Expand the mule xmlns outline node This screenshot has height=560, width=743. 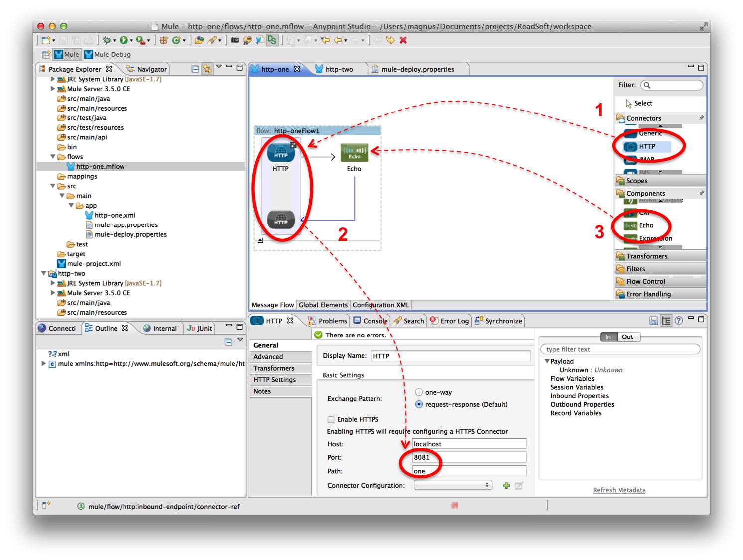[44, 364]
